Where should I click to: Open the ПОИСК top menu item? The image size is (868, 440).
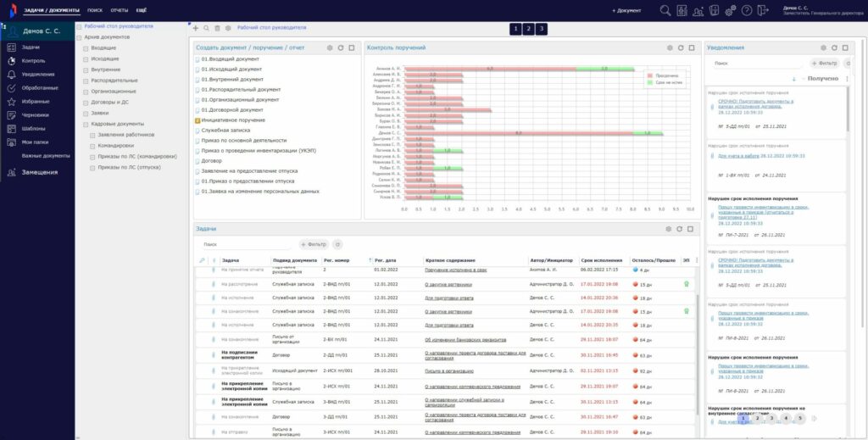[x=95, y=10]
